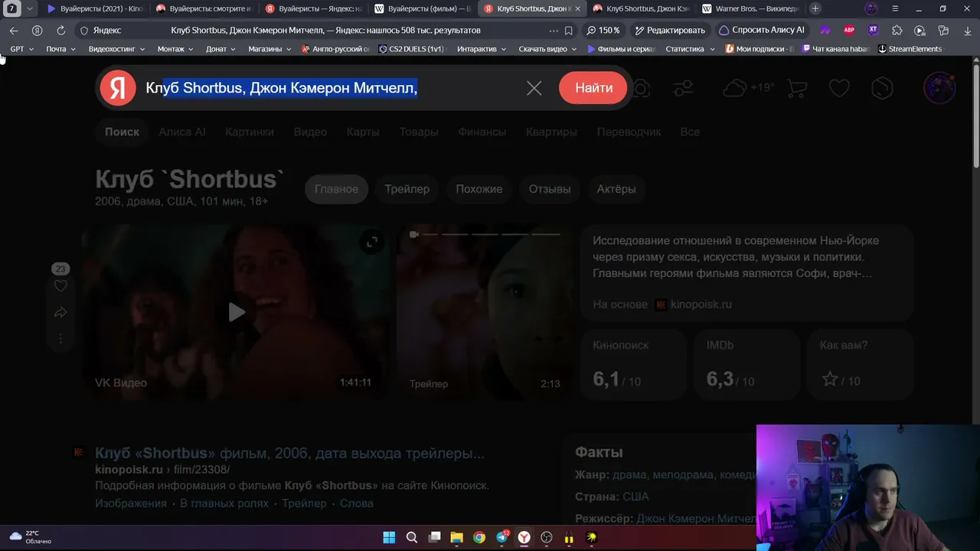Viewport: 980px width, 551px height.
Task: Open the Трейлер video thumbnail
Action: coord(485,311)
